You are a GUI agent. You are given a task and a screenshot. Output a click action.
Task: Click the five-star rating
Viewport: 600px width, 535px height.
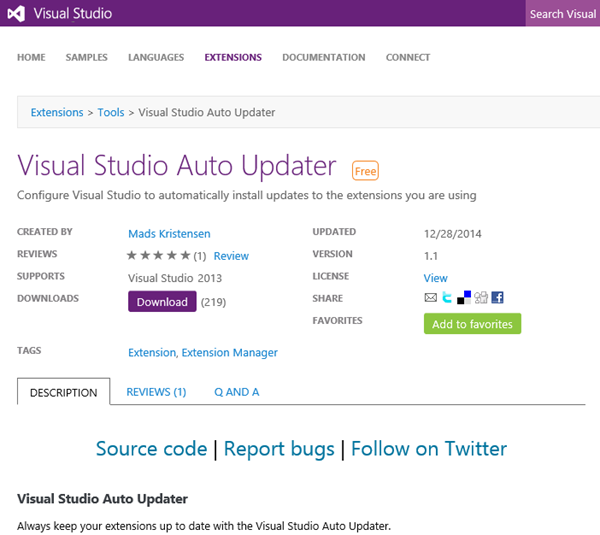point(158,256)
